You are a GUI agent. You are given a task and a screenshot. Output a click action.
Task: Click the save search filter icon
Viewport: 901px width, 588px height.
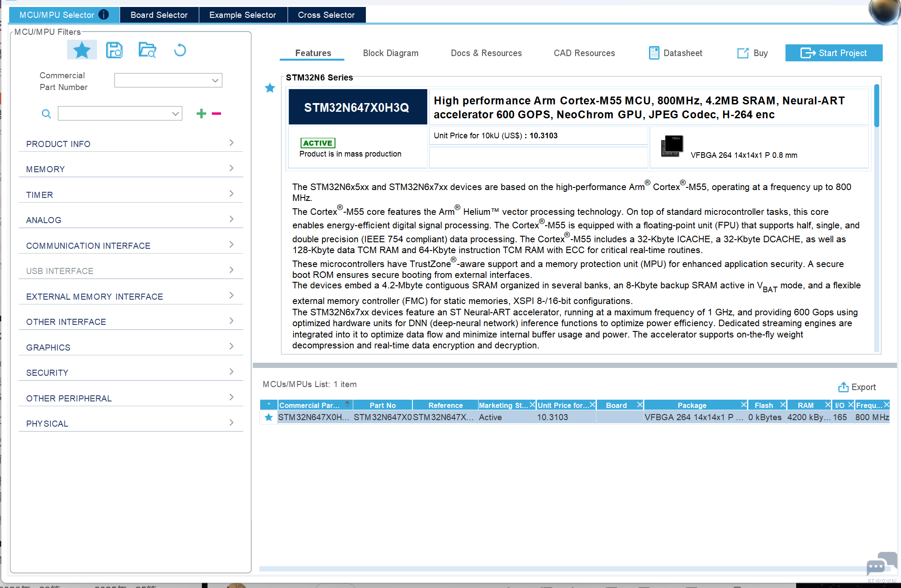tap(114, 50)
